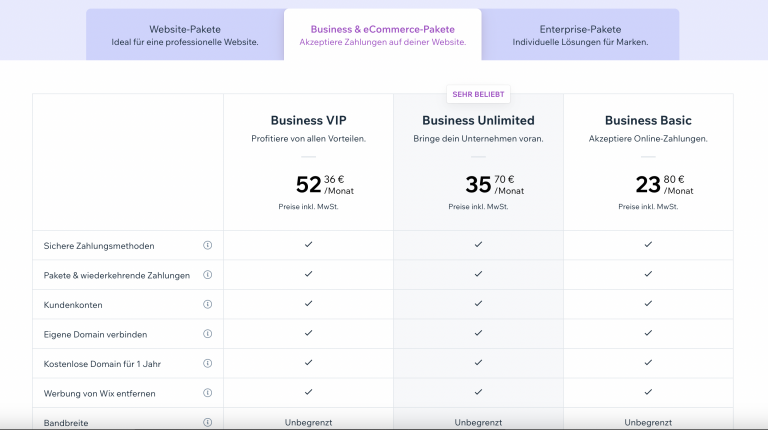Click info icon for Kostenlose Domain für 1 Jahr
This screenshot has width=768, height=430.
(x=208, y=363)
